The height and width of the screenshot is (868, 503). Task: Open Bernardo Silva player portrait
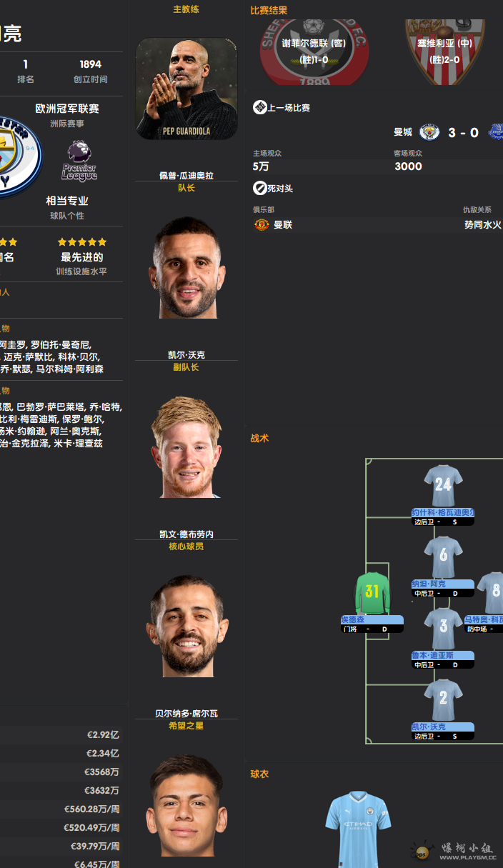click(186, 627)
